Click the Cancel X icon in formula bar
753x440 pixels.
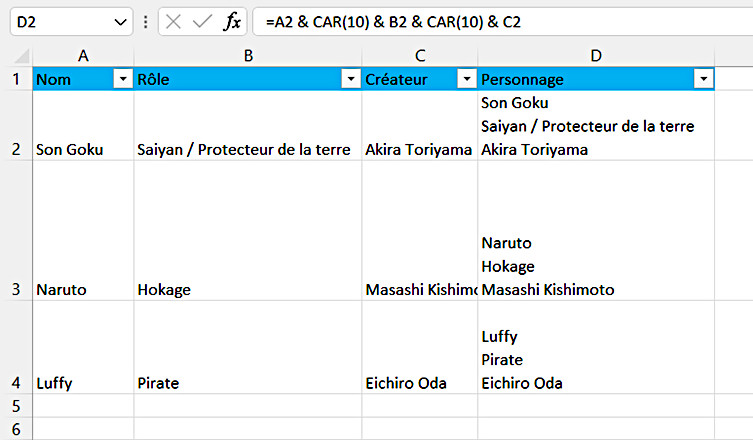coord(174,22)
